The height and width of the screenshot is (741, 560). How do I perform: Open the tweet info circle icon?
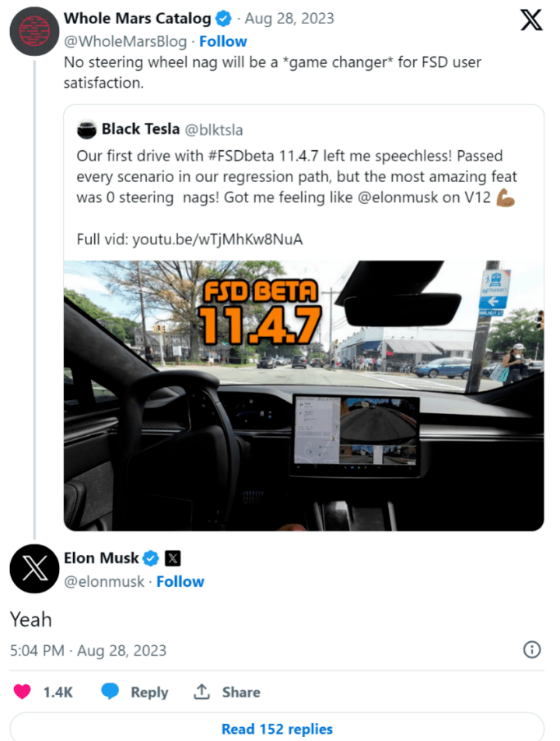coord(532,650)
